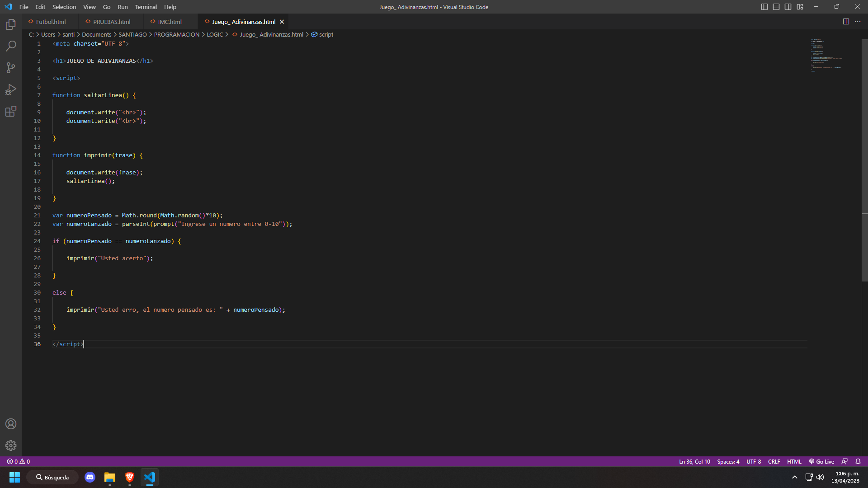Click the split editor right icon
868x488 pixels.
pos(846,22)
